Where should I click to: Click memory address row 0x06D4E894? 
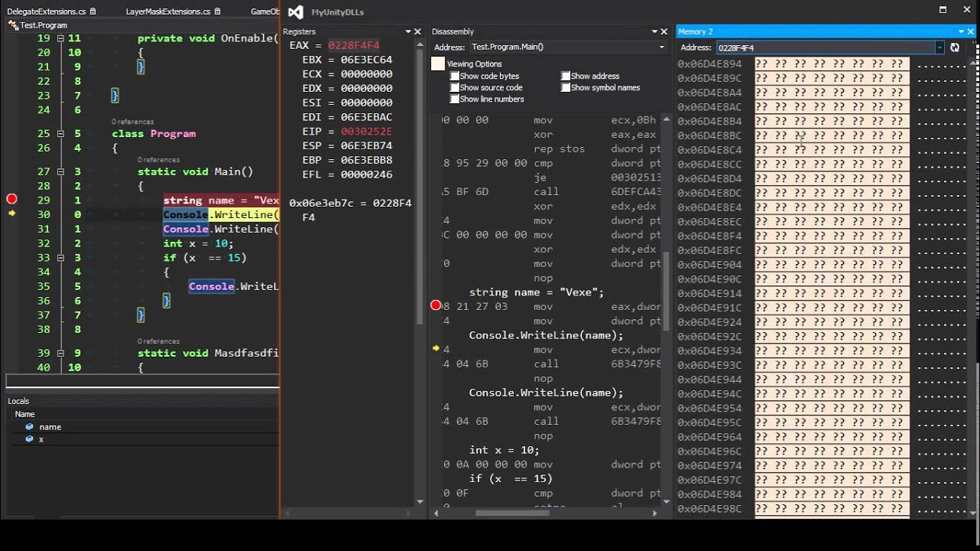pyautogui.click(x=710, y=64)
